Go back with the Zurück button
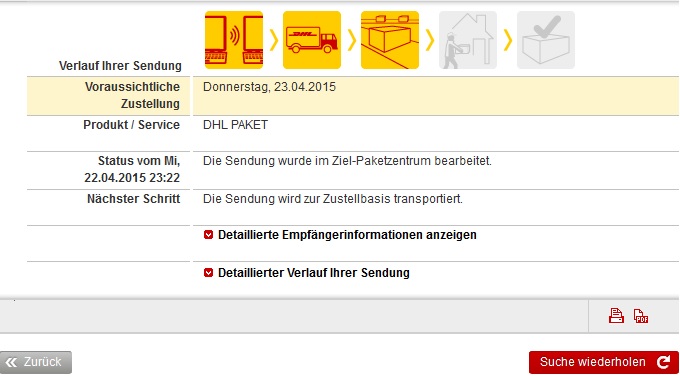 coord(36,362)
